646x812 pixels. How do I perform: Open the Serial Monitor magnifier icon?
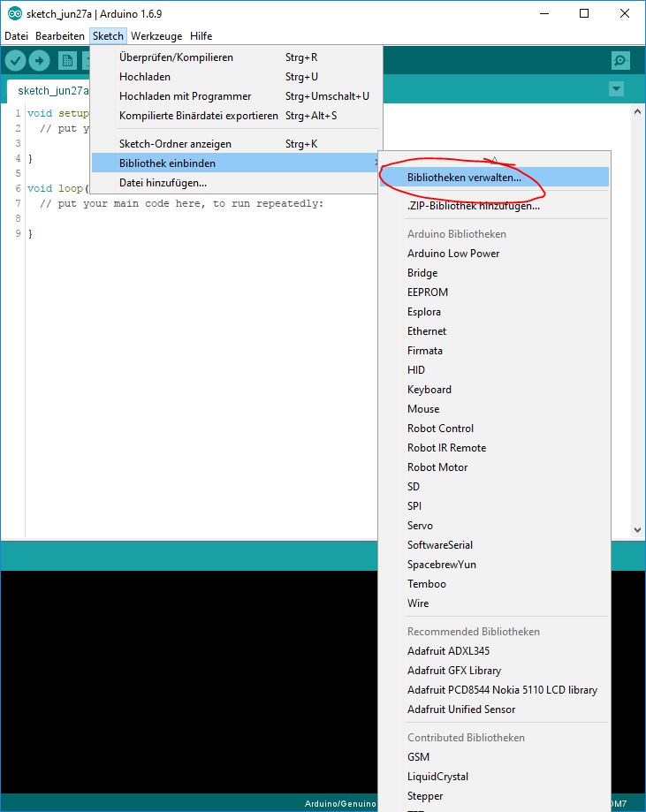tap(620, 60)
